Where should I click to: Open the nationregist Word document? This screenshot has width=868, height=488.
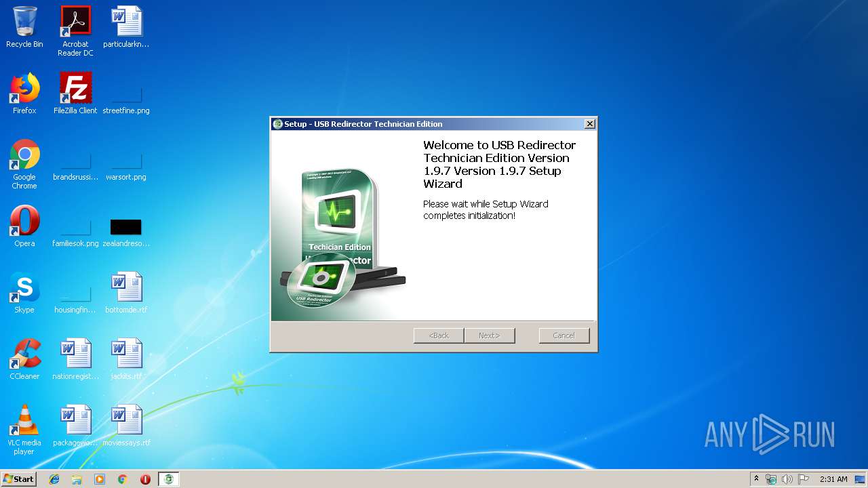point(75,359)
